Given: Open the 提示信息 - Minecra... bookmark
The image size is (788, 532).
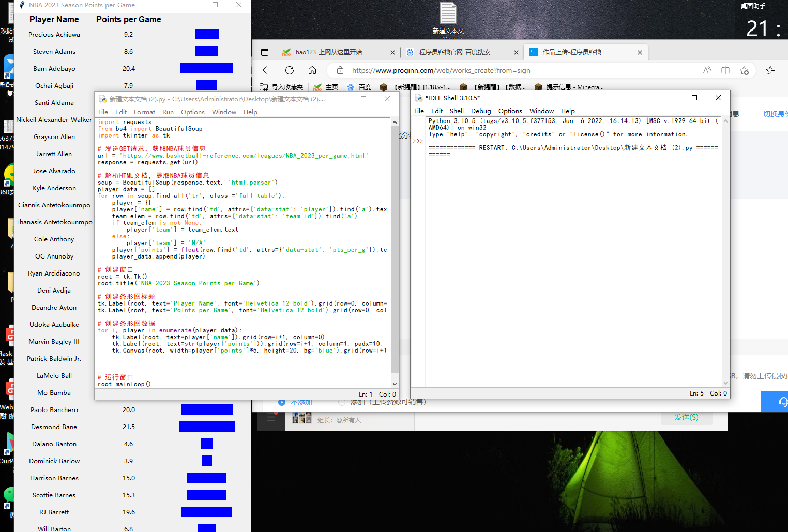Looking at the screenshot, I should (569, 87).
